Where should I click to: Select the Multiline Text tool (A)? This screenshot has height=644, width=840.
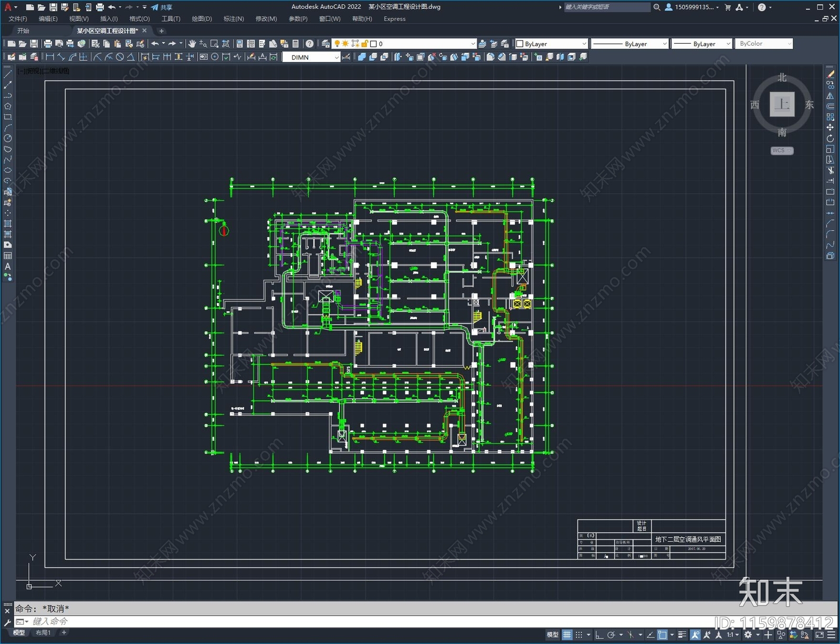tap(8, 267)
